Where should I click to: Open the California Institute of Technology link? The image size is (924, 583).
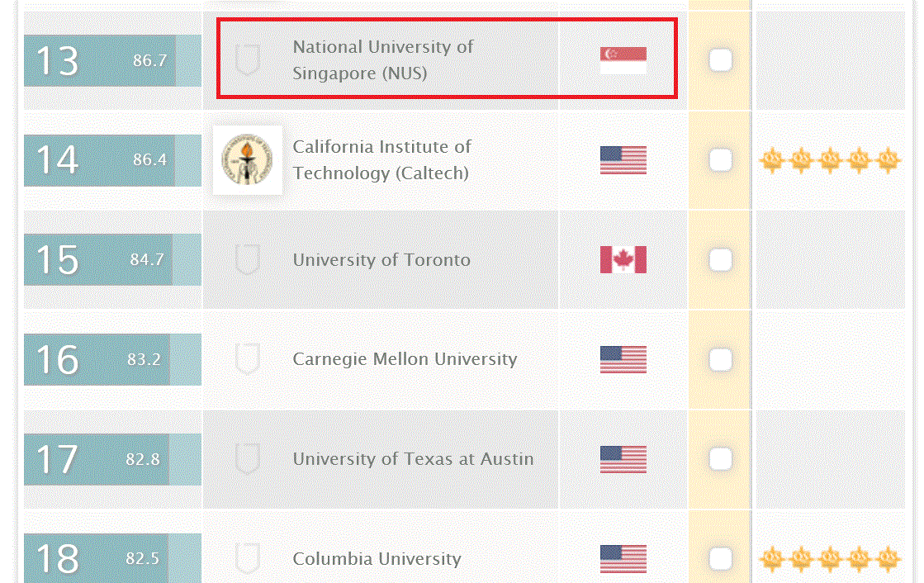point(382,159)
